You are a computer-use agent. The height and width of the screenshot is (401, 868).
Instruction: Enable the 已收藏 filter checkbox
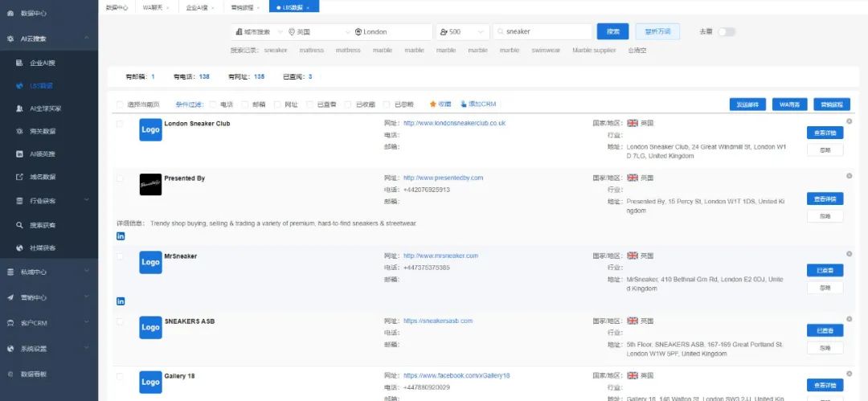pyautogui.click(x=348, y=104)
